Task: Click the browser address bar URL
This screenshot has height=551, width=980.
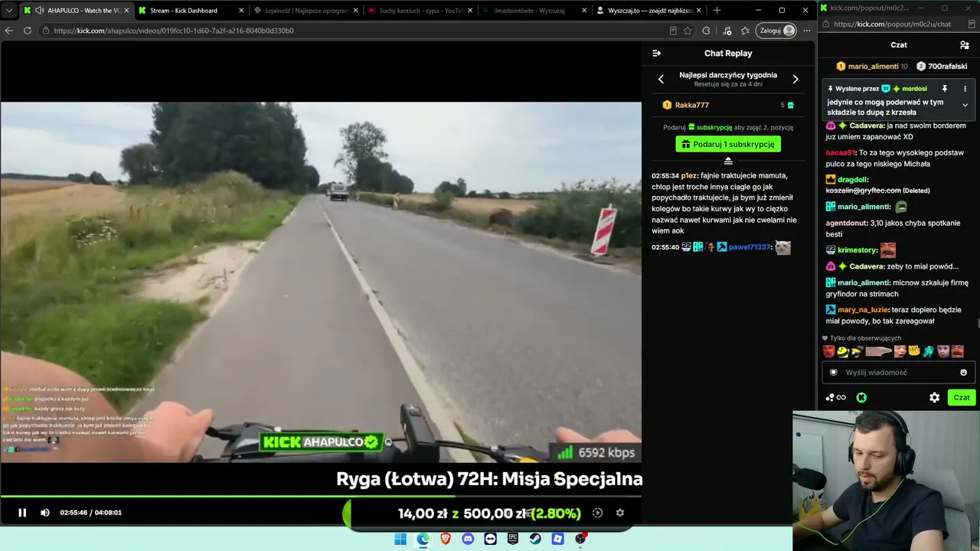Action: tap(174, 31)
